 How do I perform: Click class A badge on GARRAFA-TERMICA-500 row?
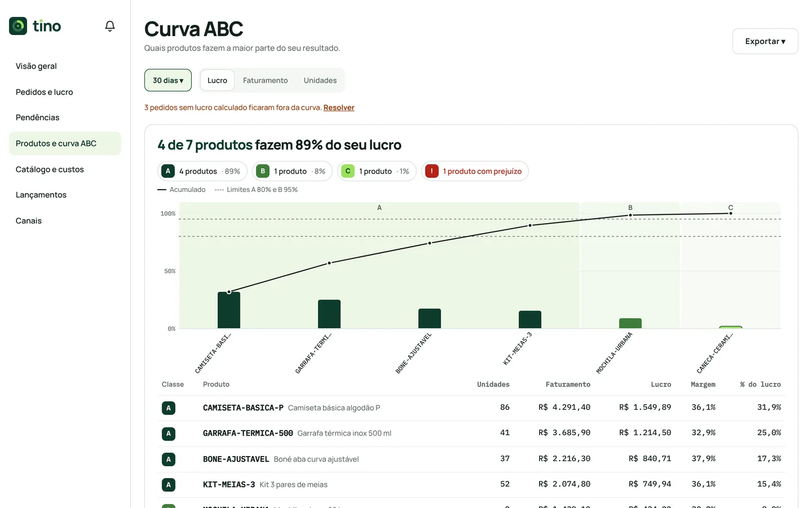(169, 433)
